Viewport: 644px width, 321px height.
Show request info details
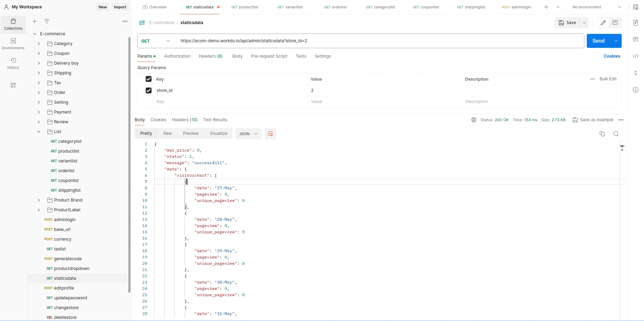pyautogui.click(x=636, y=90)
